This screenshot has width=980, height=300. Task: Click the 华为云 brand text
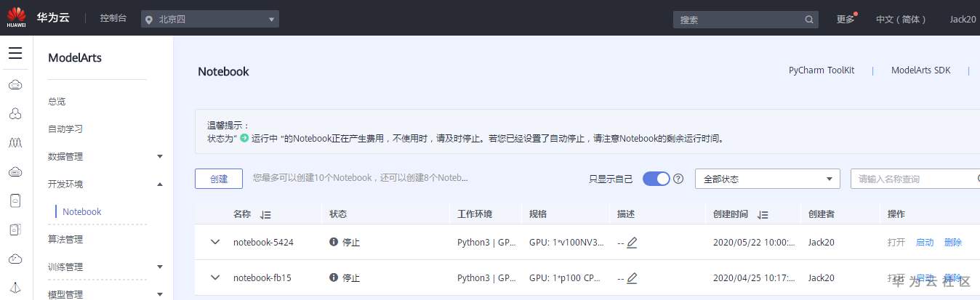53,18
